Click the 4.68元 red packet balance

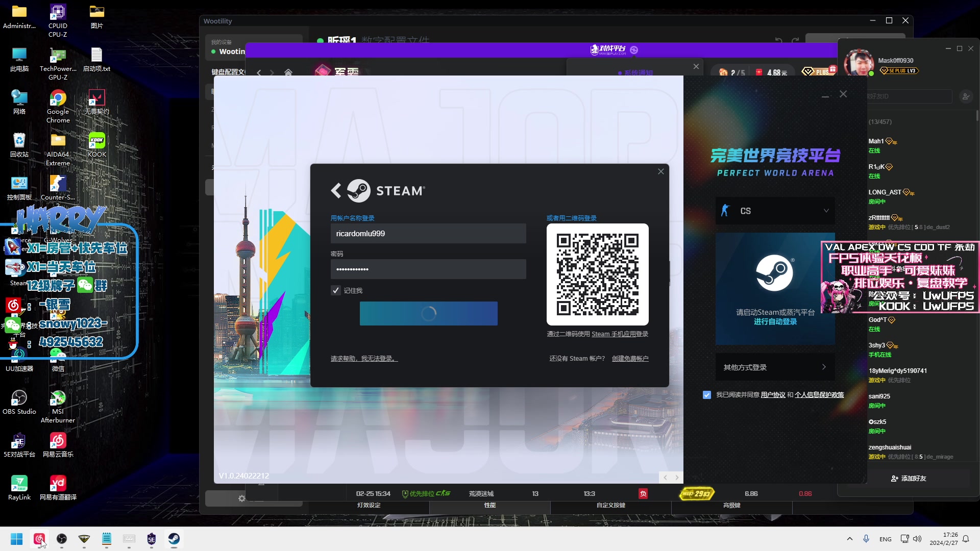tap(772, 73)
